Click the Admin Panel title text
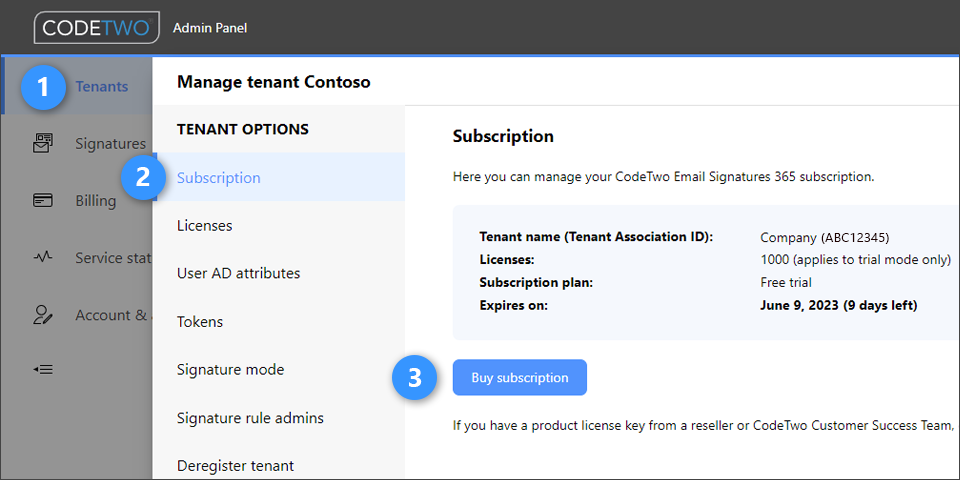Image resolution: width=960 pixels, height=480 pixels. pyautogui.click(x=210, y=28)
